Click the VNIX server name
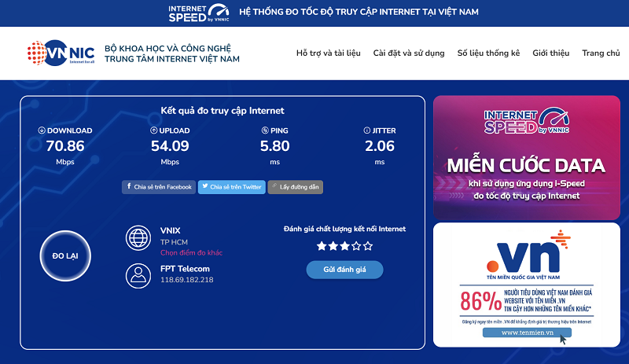 click(171, 231)
